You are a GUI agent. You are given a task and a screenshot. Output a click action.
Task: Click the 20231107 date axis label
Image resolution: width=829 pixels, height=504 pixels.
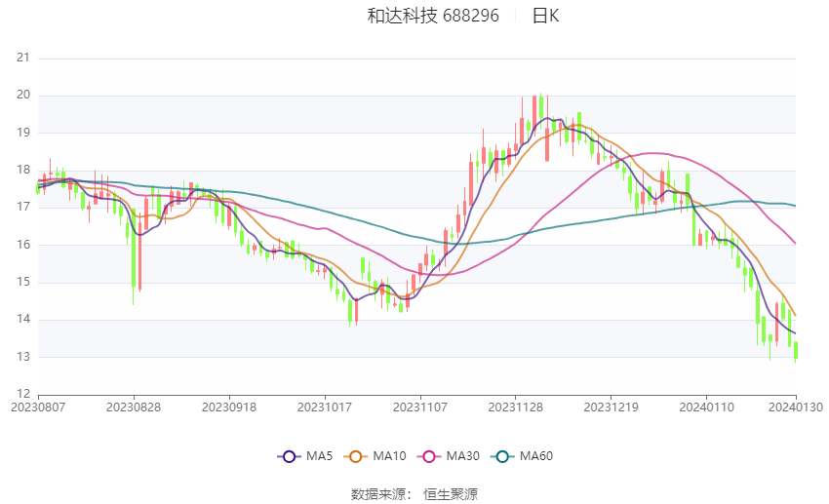pos(420,407)
